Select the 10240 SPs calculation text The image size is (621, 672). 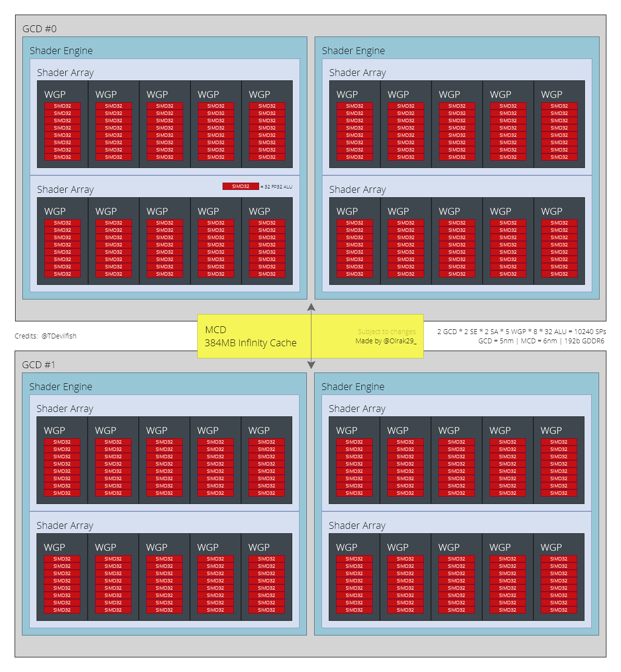[521, 332]
